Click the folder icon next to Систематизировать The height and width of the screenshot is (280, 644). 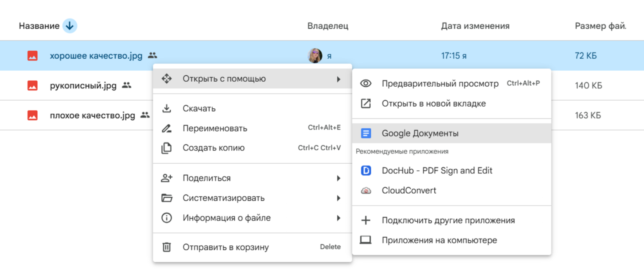tap(167, 198)
